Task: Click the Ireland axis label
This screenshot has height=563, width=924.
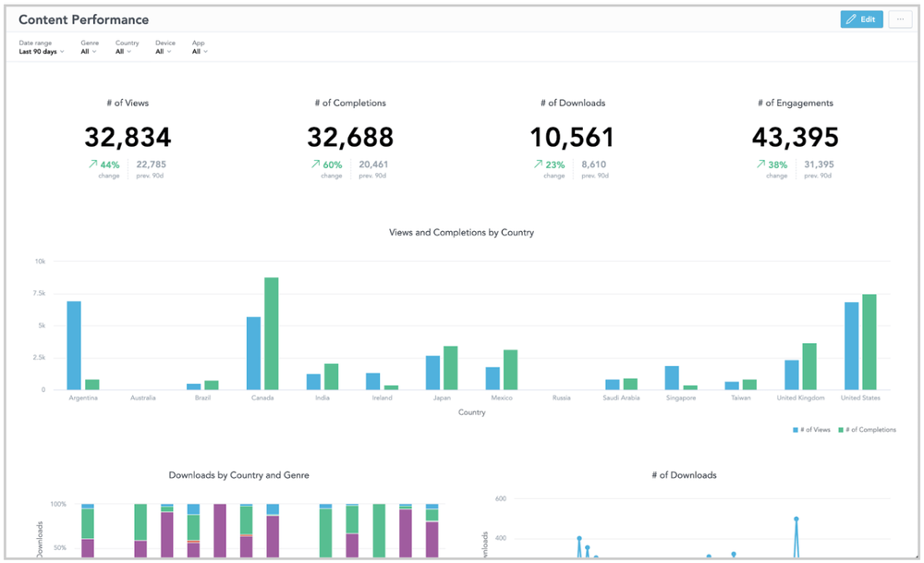Action: tap(382, 398)
